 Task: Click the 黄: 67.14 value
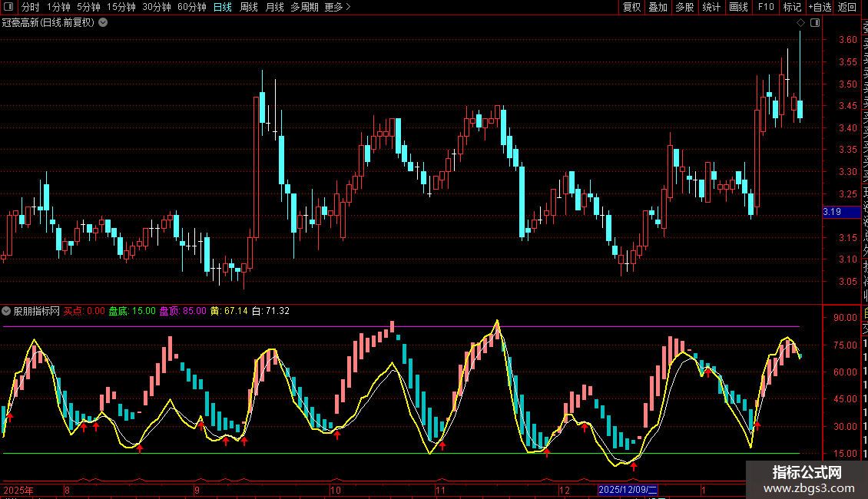[x=229, y=311]
